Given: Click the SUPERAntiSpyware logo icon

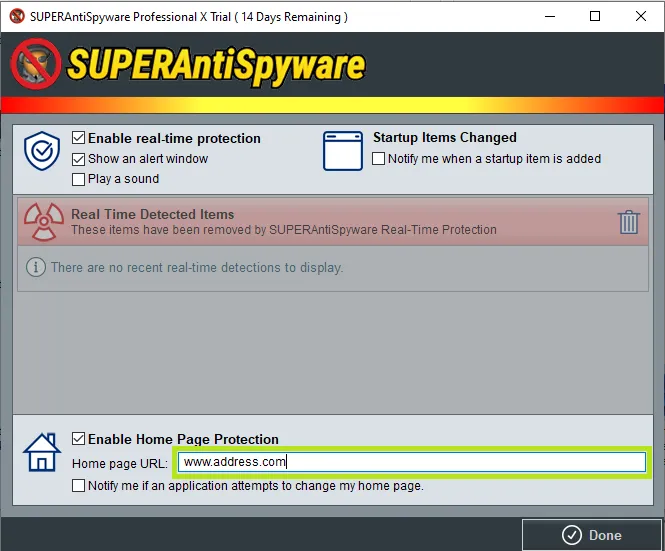Looking at the screenshot, I should [36, 64].
